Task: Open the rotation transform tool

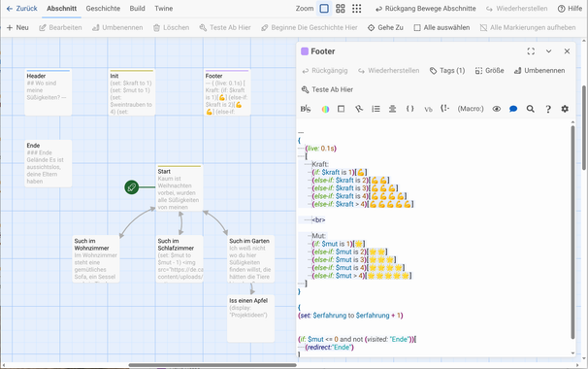Action: (359, 109)
